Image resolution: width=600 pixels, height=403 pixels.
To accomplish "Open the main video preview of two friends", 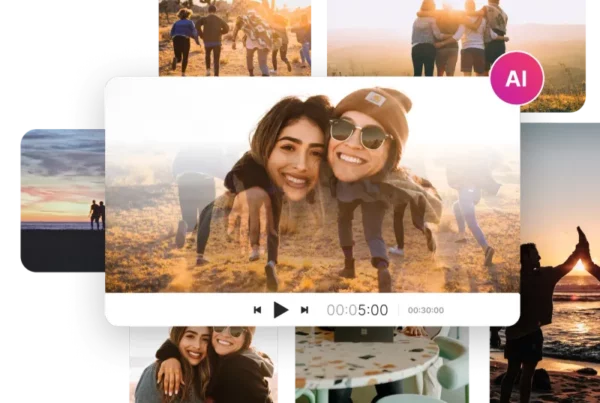I will coord(312,185).
